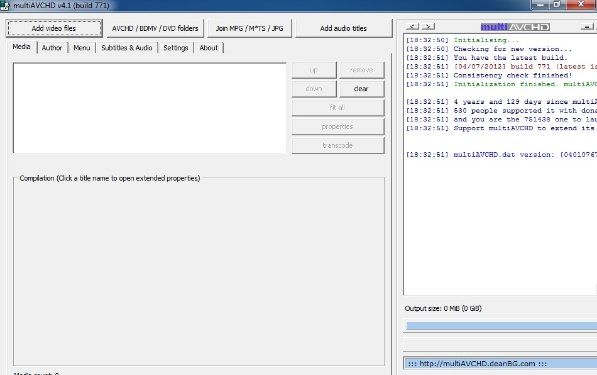This screenshot has height=375, width=597.
Task: Switch to the Media tab
Action: [21, 47]
